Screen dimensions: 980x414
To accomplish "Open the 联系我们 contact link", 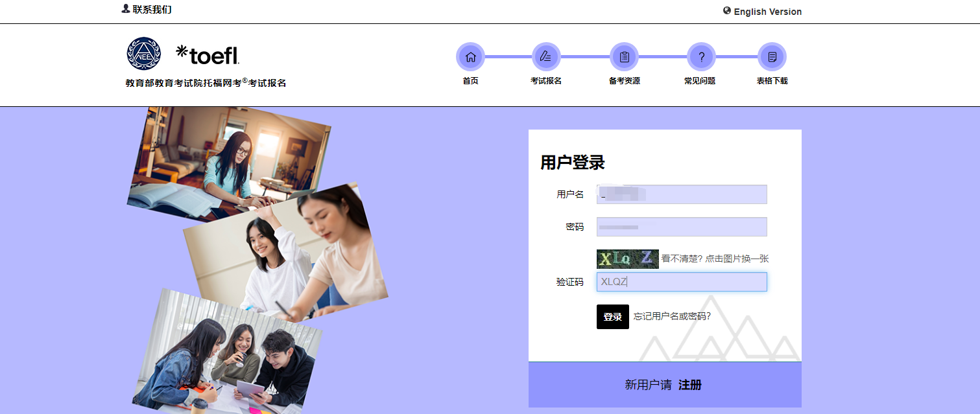I will point(152,10).
